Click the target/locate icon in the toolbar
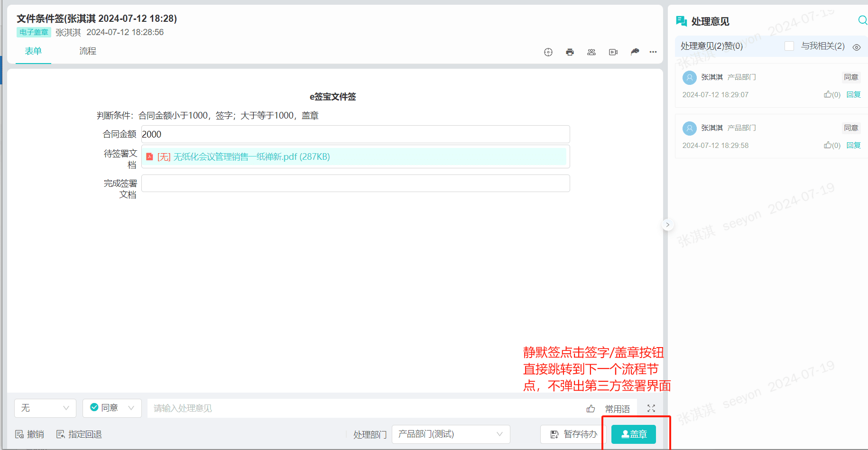The height and width of the screenshot is (450, 868). click(x=548, y=52)
